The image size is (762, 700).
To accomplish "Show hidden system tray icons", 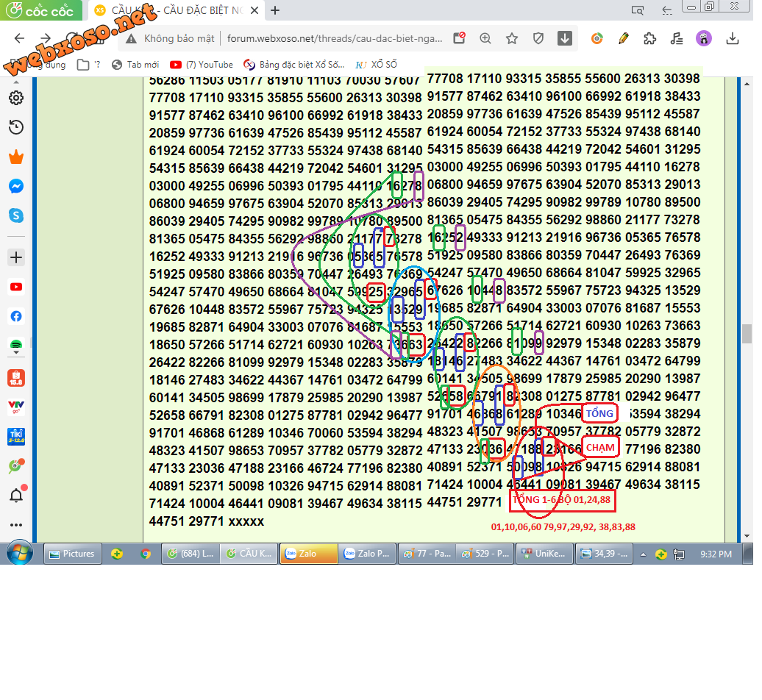I will [x=644, y=554].
